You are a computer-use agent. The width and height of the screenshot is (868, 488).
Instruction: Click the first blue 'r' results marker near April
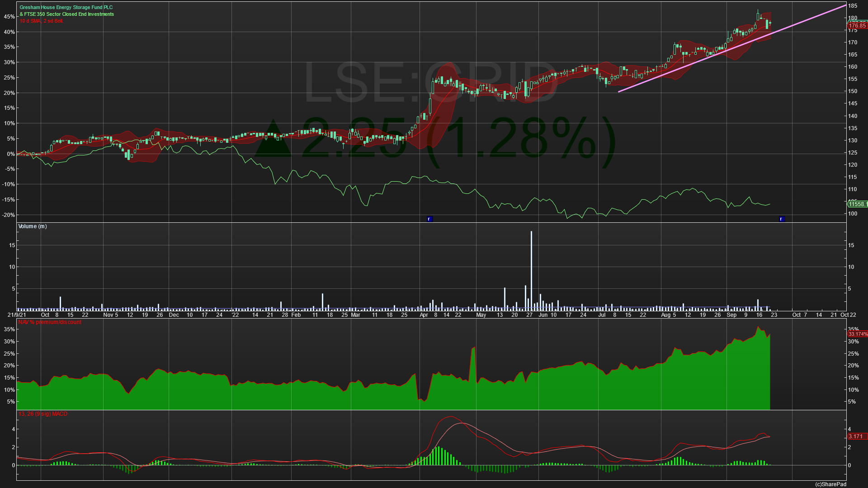[430, 219]
